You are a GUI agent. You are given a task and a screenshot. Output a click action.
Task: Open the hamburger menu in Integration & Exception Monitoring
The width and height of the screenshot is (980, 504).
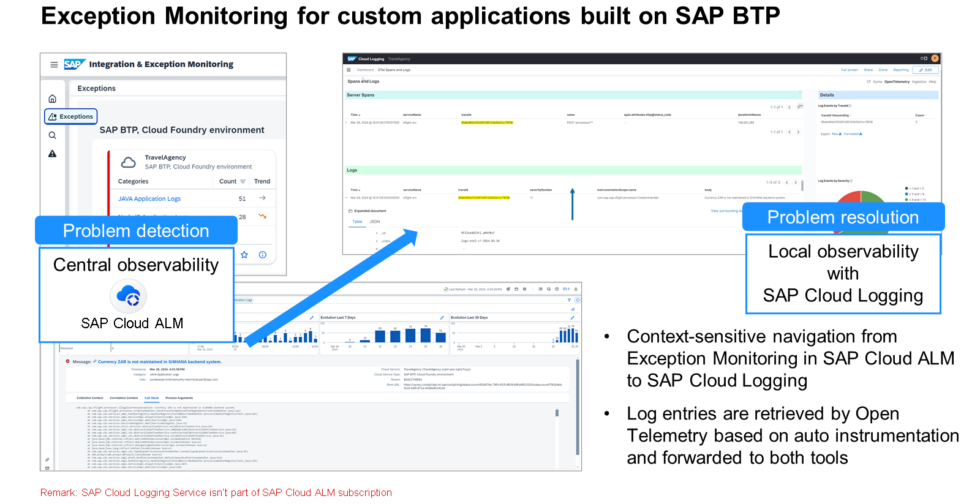54,65
